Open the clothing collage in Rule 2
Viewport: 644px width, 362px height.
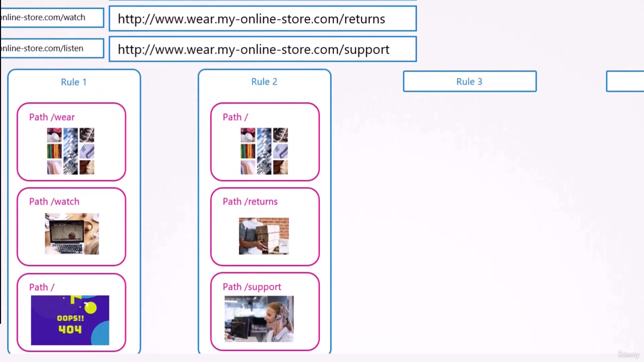(264, 151)
